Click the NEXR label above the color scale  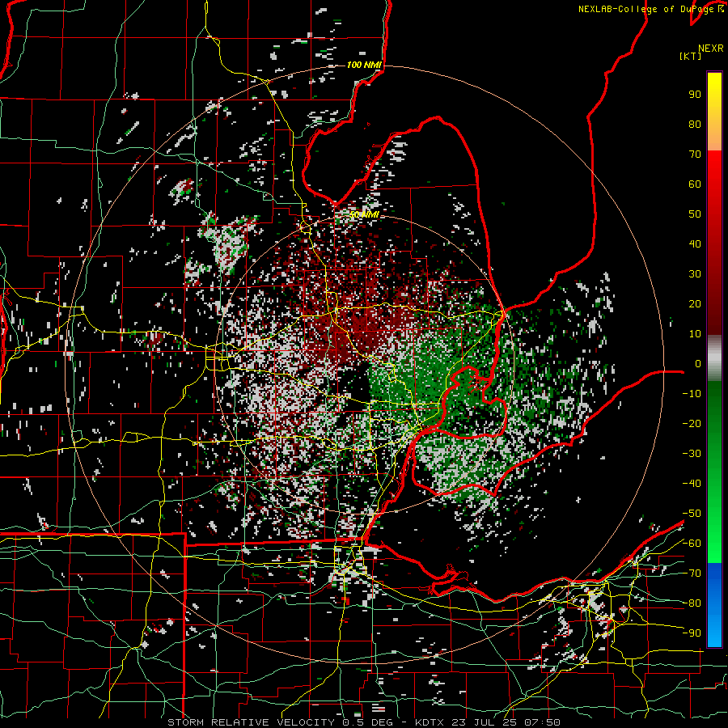[710, 49]
